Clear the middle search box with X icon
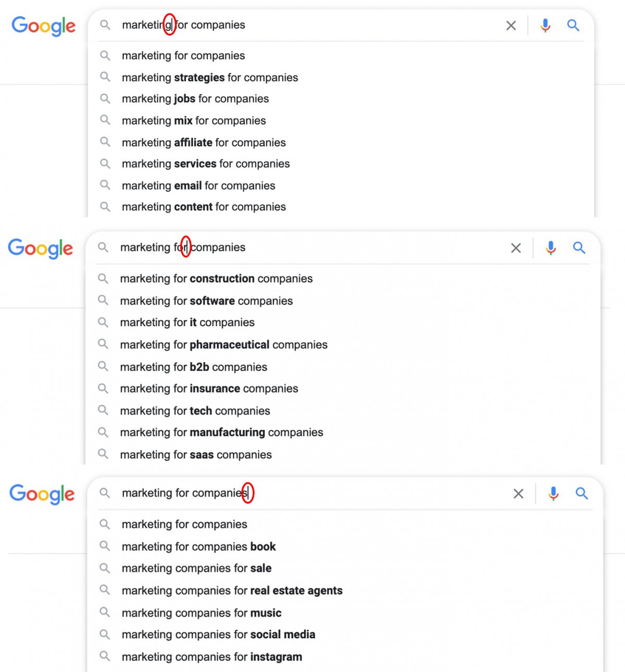This screenshot has height=672, width=625. (516, 248)
